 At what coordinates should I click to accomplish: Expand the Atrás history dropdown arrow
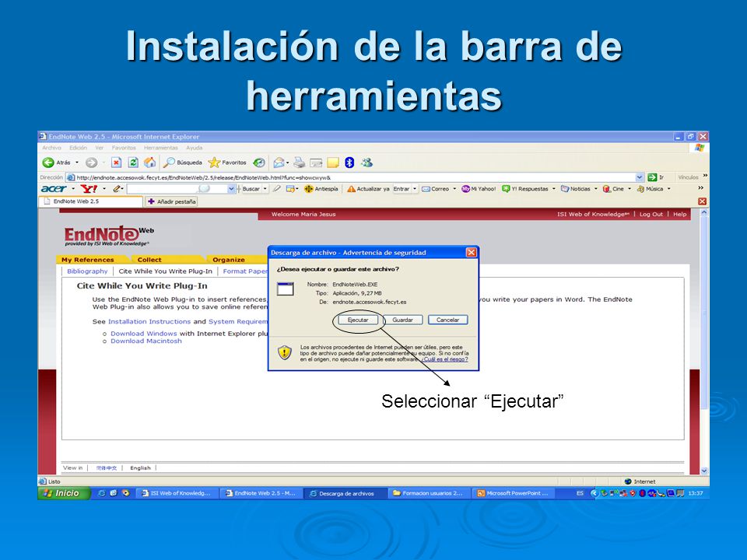click(77, 163)
